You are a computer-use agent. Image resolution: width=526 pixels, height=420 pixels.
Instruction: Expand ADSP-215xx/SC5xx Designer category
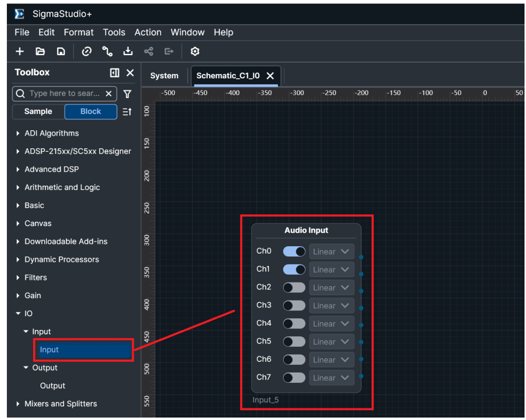pyautogui.click(x=18, y=152)
